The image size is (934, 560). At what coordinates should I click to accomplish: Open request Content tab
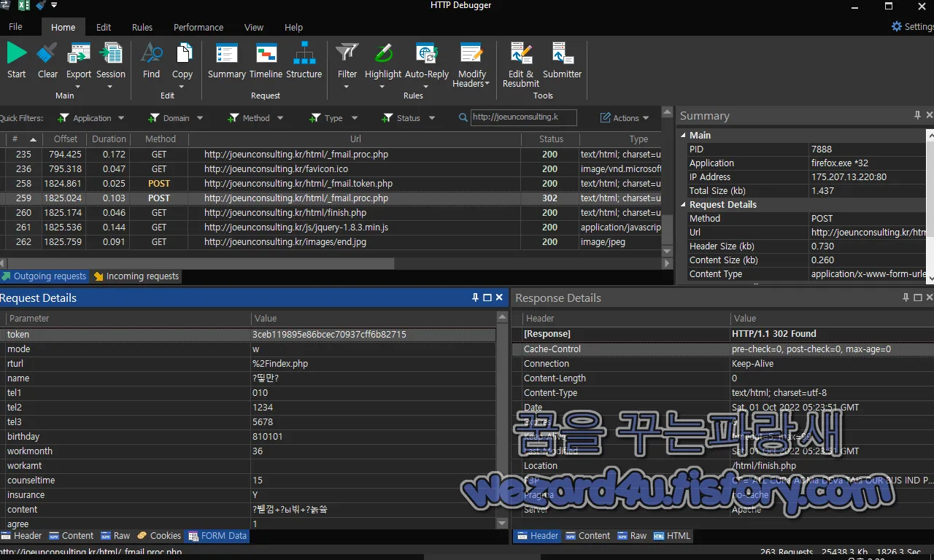pos(71,535)
